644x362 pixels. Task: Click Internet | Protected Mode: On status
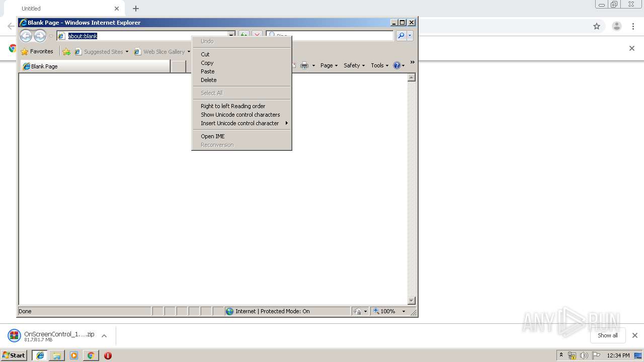[x=272, y=311]
